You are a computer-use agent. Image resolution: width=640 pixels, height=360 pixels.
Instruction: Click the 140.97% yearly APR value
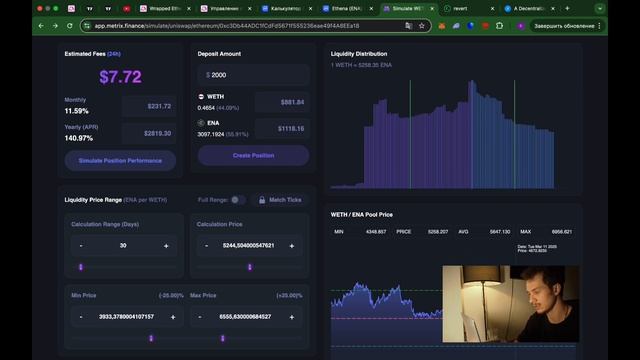point(79,138)
